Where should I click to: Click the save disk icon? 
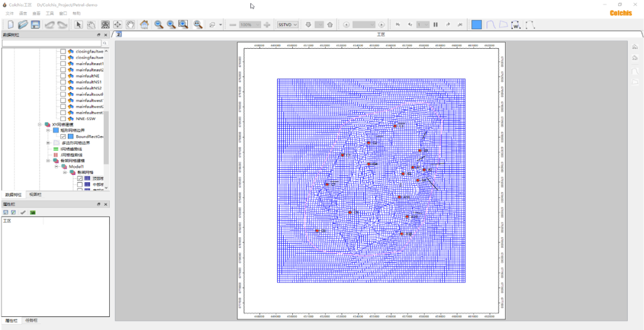(36, 24)
